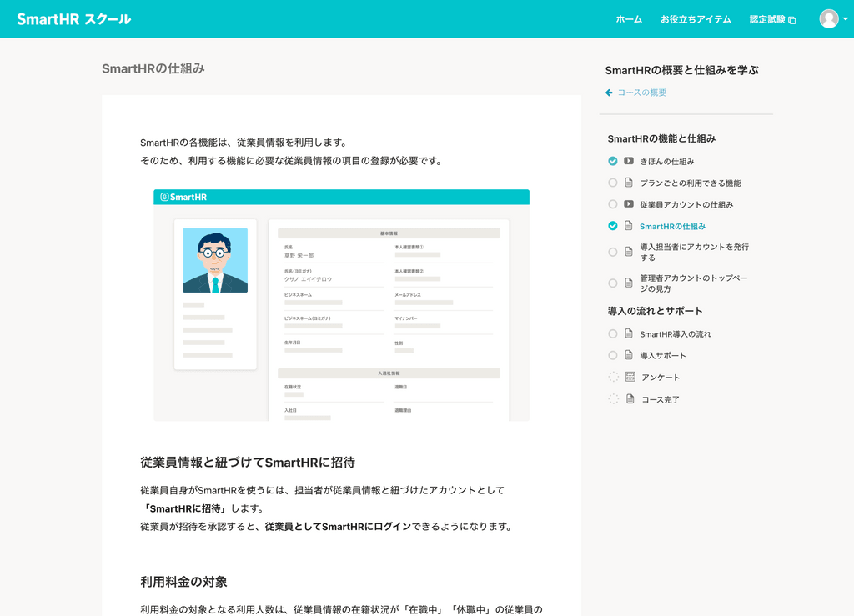Open the account dropdown arrow in the header
This screenshot has height=616, width=854.
point(844,18)
